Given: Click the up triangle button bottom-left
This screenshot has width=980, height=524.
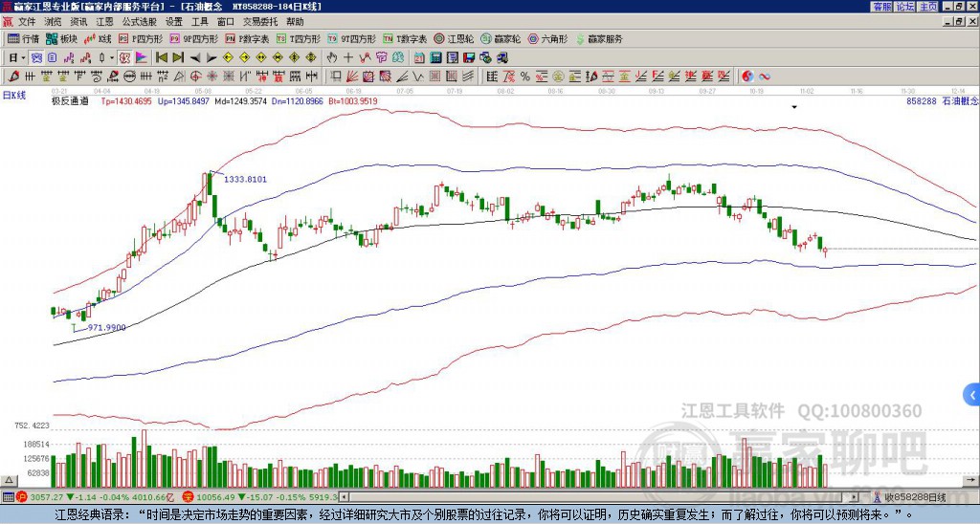Looking at the screenshot, I should [x=9, y=480].
